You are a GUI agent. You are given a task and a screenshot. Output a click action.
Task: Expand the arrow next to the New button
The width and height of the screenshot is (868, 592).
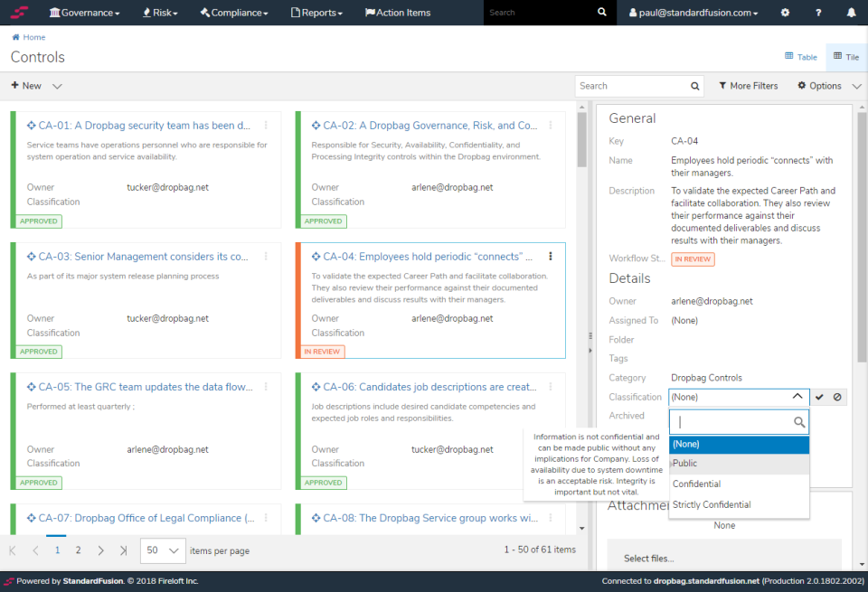coord(57,86)
